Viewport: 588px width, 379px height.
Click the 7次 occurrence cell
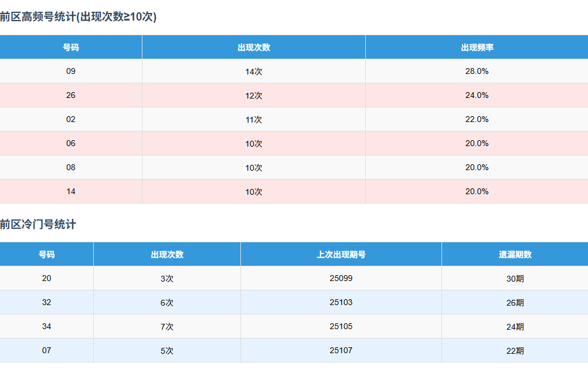[x=166, y=327]
